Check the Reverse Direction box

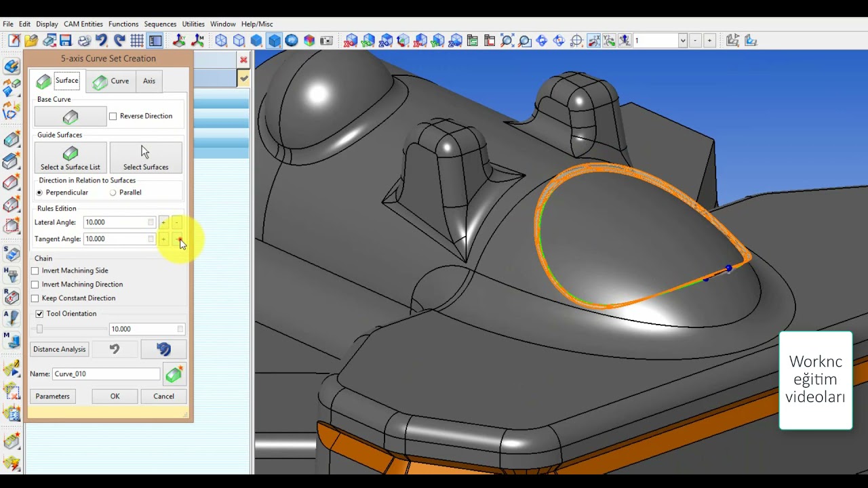point(113,116)
